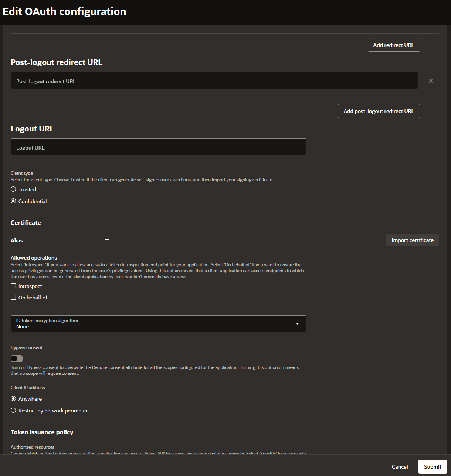Image resolution: width=451 pixels, height=476 pixels.
Task: Click the Token issuance policy heading
Action: tap(42, 432)
